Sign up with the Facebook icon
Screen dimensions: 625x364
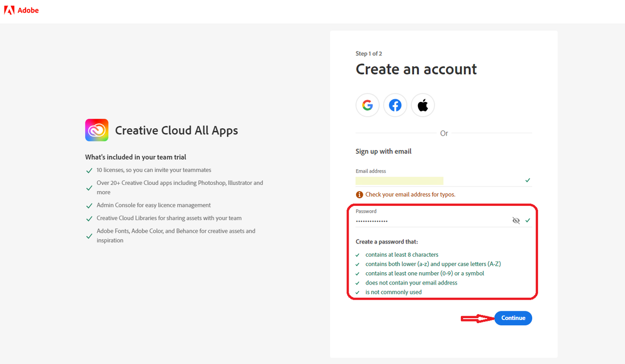(x=396, y=105)
